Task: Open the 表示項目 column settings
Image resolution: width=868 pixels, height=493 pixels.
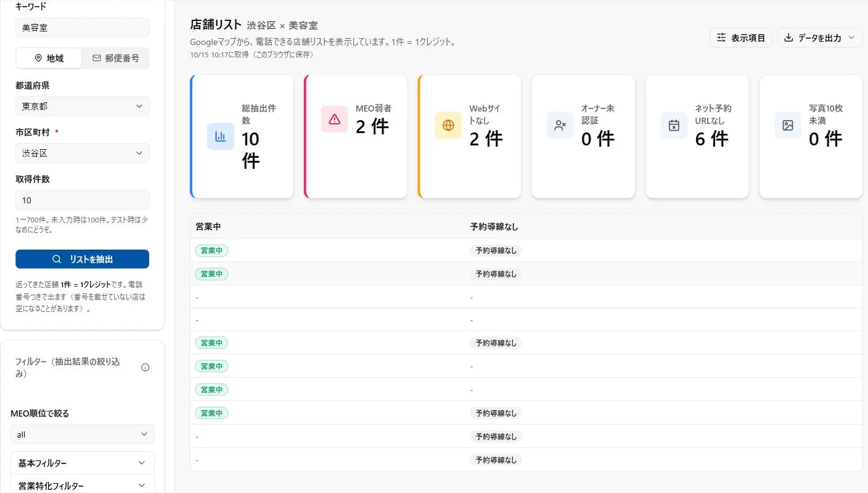Action: click(x=741, y=38)
